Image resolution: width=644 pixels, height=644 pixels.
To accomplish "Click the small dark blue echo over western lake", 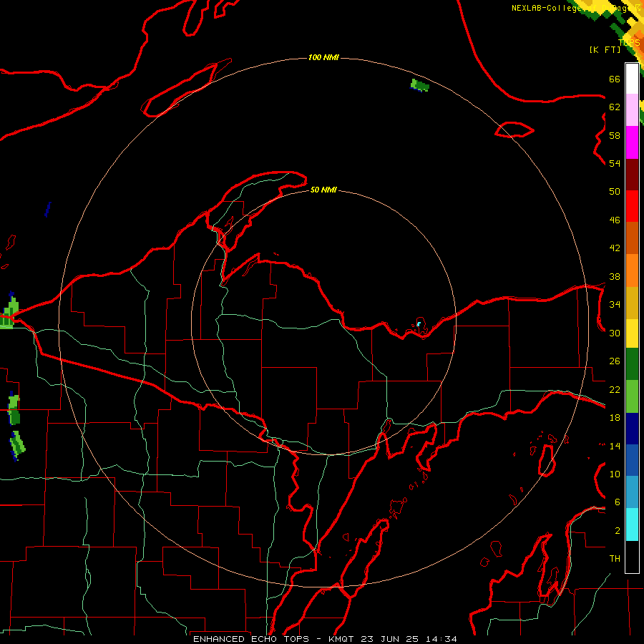I will (48, 210).
